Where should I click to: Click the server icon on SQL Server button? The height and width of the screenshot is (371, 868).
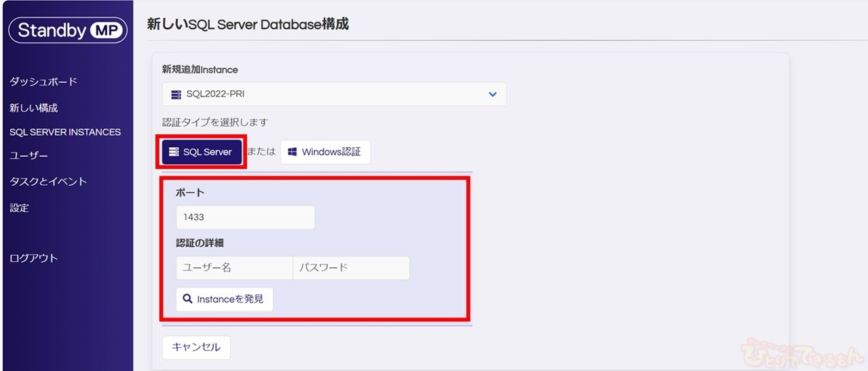pos(174,152)
